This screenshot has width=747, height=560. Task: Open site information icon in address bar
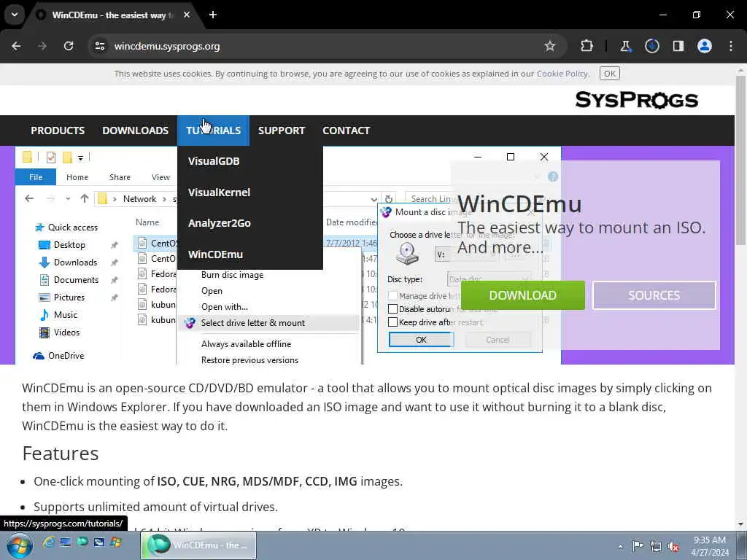pos(100,46)
